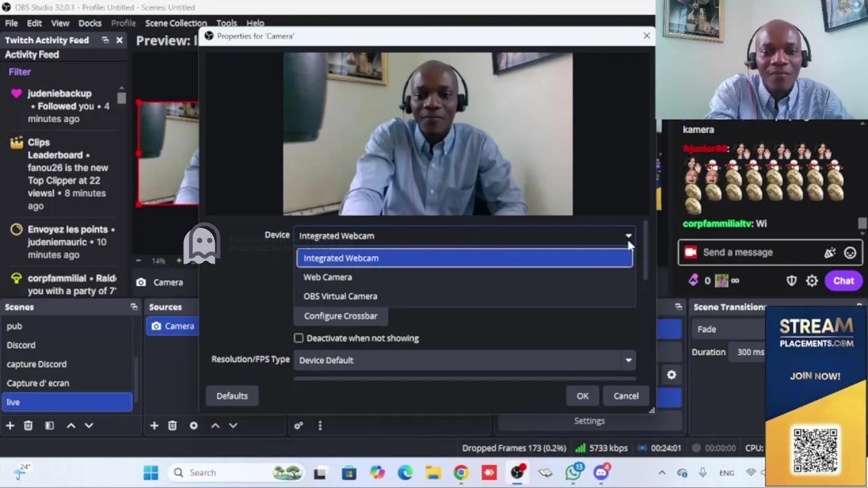868x488 pixels.
Task: Add a new scene with plus icon
Action: tap(10, 426)
